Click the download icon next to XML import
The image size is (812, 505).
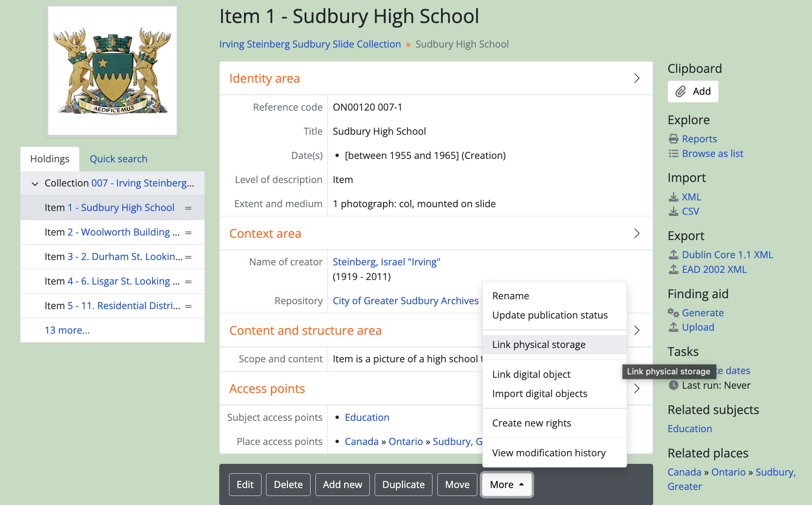point(673,197)
